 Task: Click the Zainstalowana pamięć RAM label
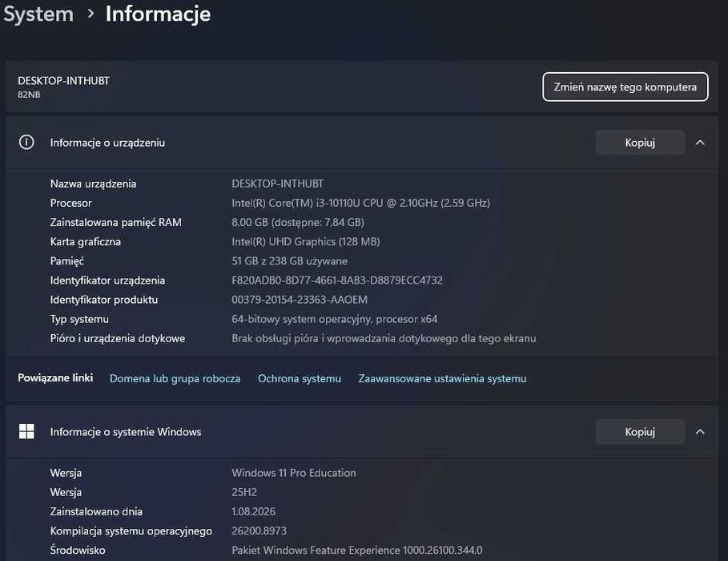point(115,222)
